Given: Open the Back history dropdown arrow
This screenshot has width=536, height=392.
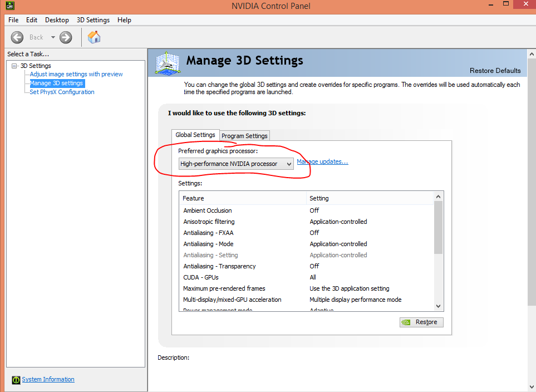Looking at the screenshot, I should click(x=53, y=37).
